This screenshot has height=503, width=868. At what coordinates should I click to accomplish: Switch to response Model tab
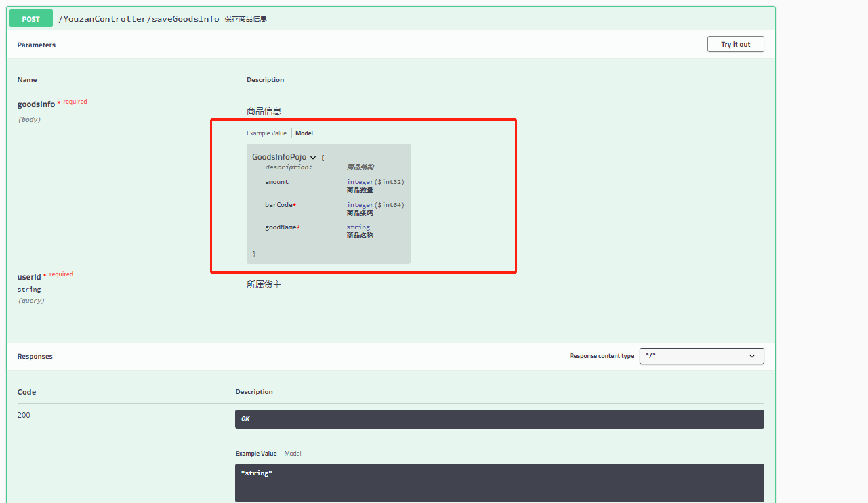point(293,454)
